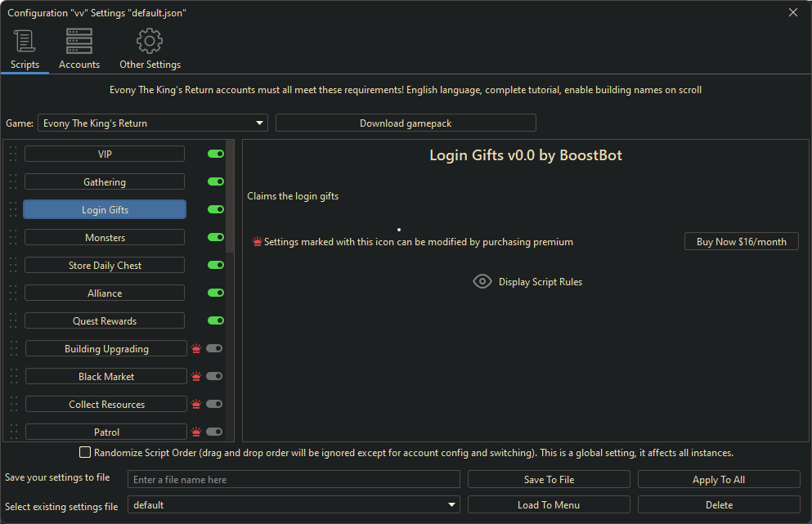The image size is (812, 524).
Task: Click the drag handle next to VIP
Action: click(13, 155)
